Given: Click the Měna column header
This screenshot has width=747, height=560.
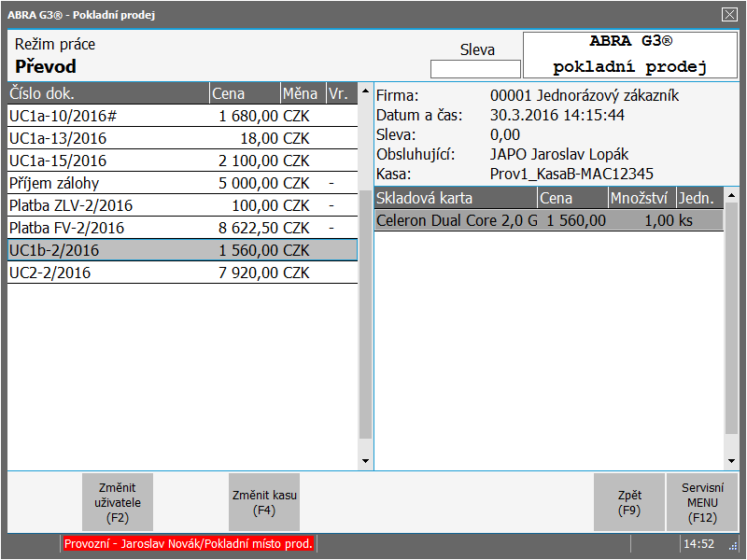Looking at the screenshot, I should pos(302,93).
